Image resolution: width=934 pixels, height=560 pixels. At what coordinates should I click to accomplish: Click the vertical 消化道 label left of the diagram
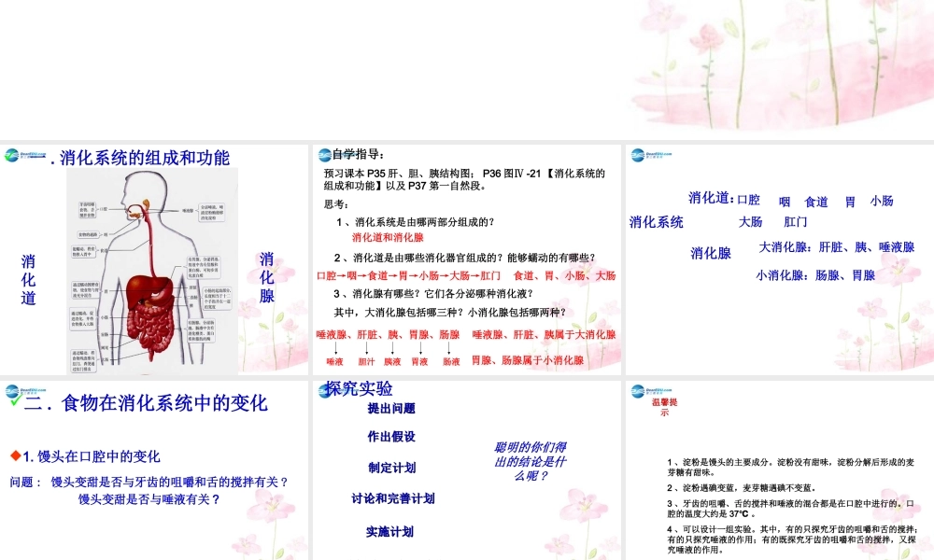(x=28, y=280)
